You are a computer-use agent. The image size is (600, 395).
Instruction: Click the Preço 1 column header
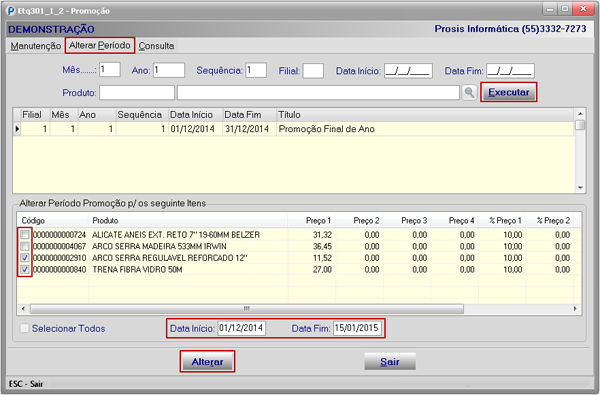pos(311,221)
